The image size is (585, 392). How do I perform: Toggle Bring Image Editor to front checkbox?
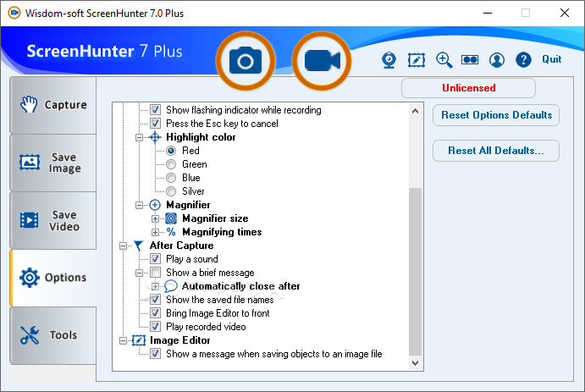[155, 313]
